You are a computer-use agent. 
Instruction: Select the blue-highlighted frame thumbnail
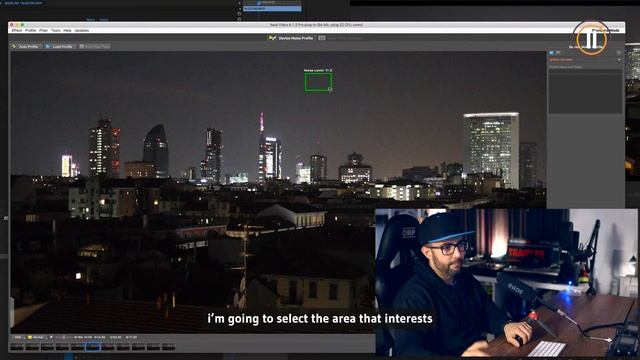tap(93, 347)
